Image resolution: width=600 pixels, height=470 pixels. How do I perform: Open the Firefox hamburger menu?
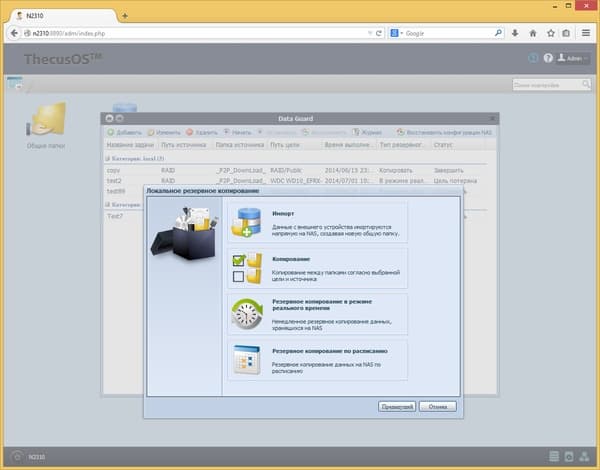585,33
